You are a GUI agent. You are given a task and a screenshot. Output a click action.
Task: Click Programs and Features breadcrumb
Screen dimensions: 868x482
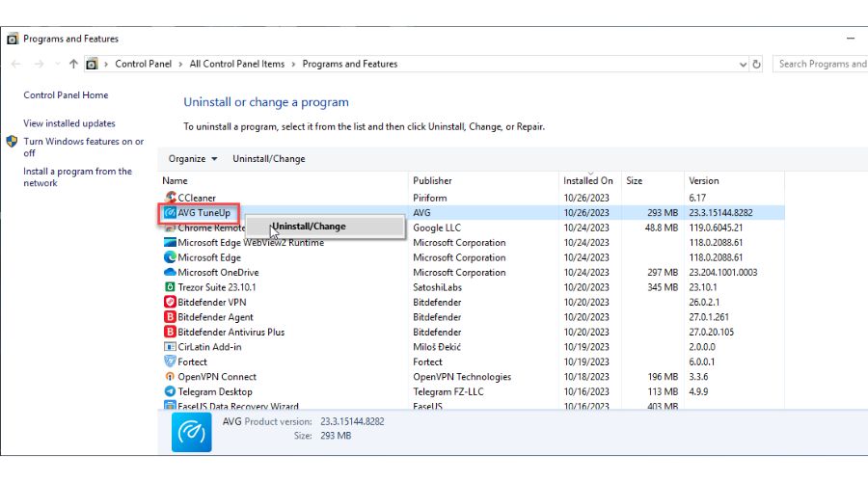pyautogui.click(x=350, y=65)
